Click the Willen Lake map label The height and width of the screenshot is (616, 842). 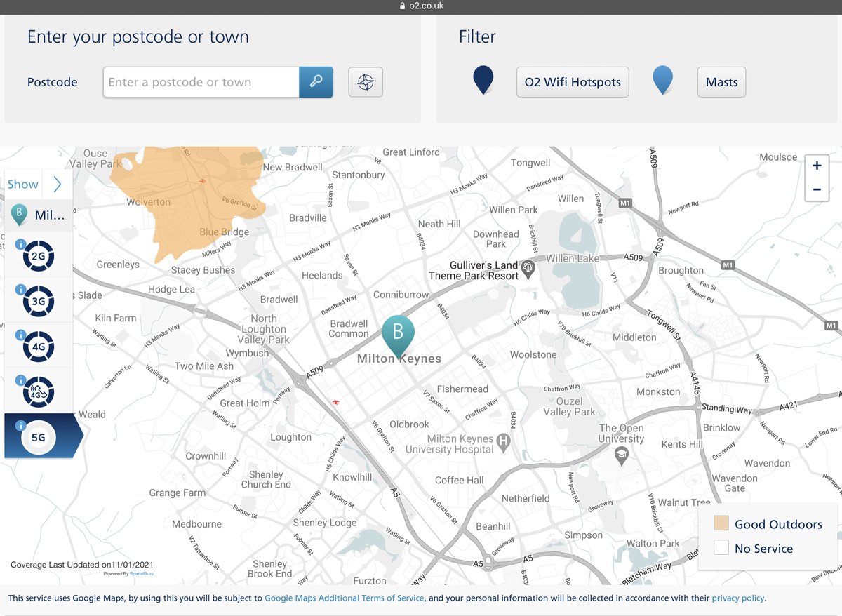click(573, 258)
